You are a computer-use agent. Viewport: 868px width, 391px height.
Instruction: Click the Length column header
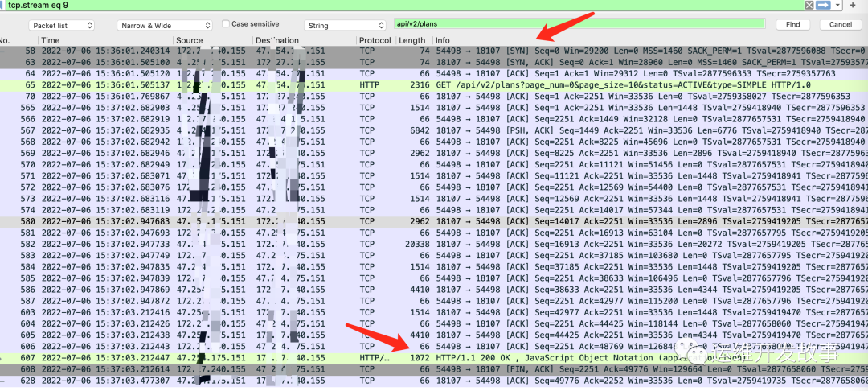point(412,40)
